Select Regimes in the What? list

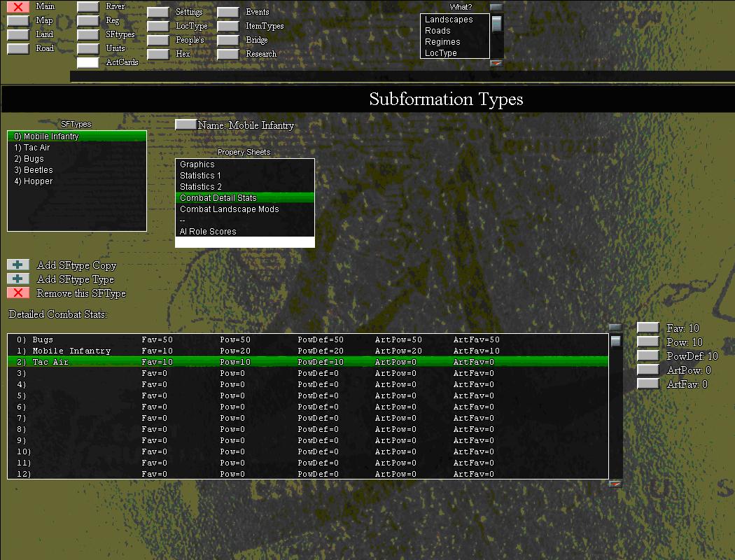455,42
